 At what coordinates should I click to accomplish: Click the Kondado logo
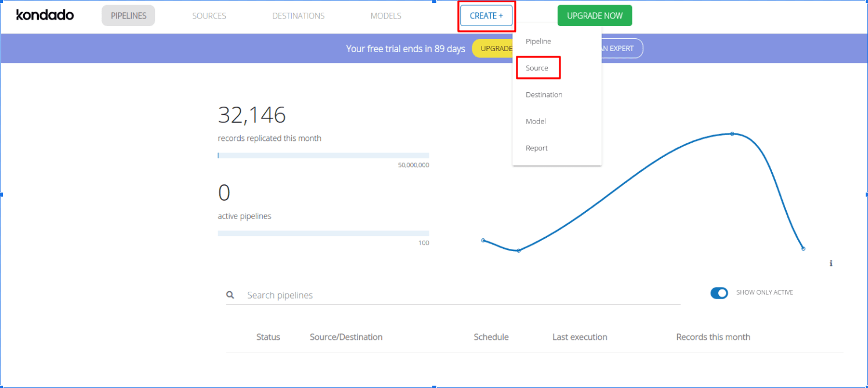pyautogui.click(x=45, y=16)
